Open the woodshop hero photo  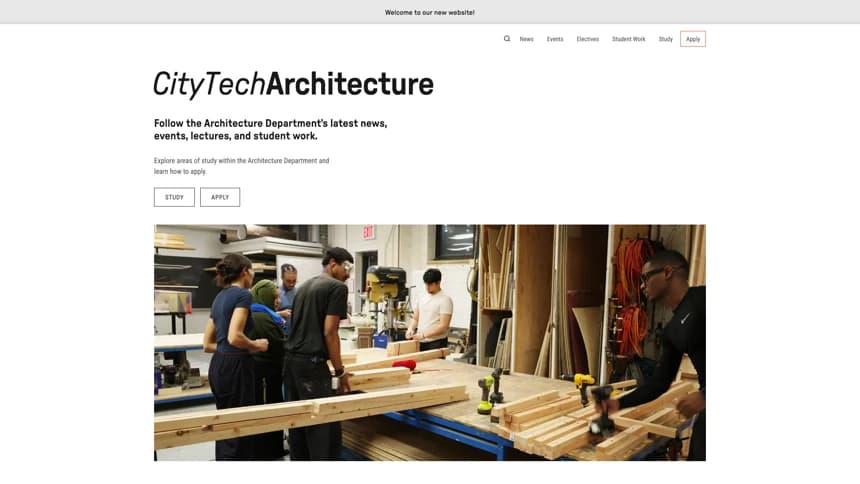click(x=430, y=342)
